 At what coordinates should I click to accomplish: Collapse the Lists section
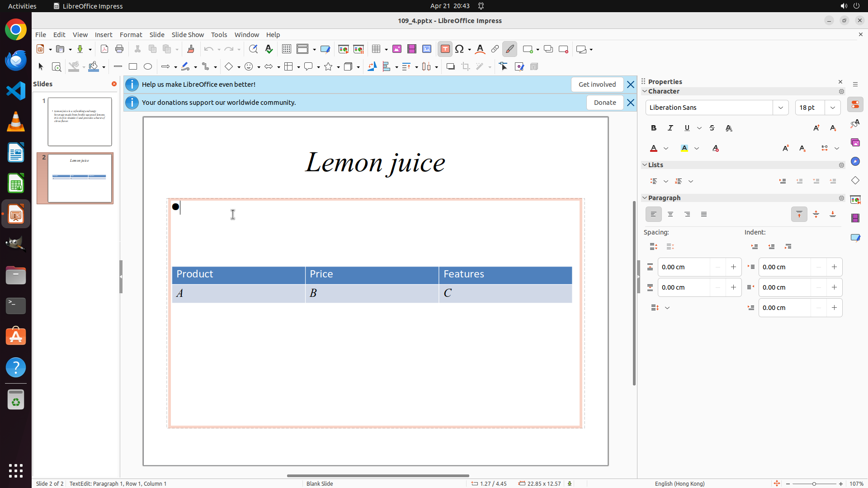[x=645, y=165]
